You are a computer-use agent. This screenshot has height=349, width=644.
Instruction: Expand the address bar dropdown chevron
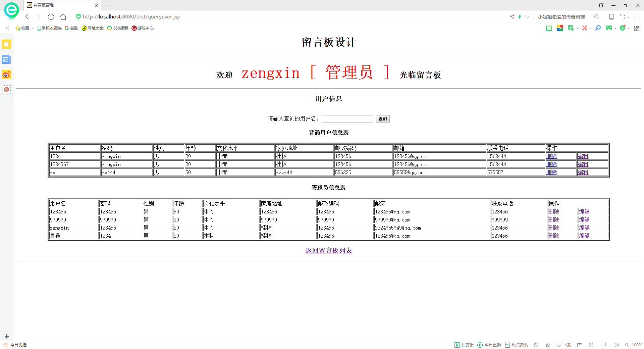pos(527,16)
